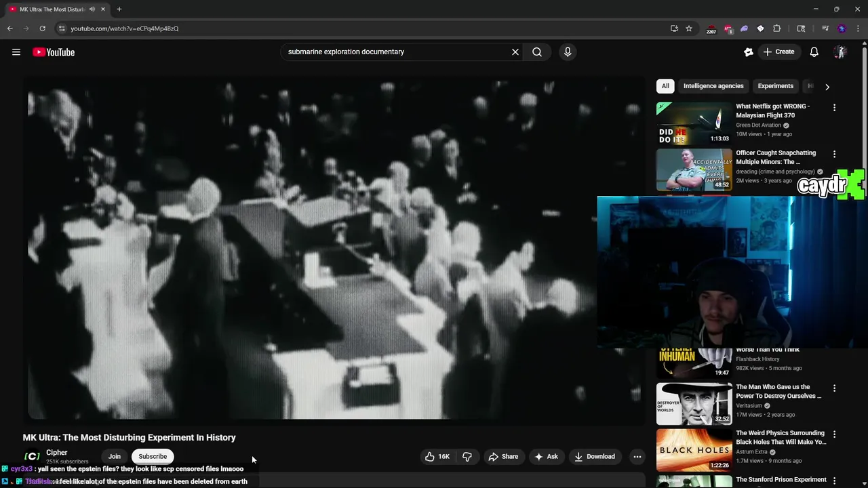Open 'The Weird Physics Surrounding Black Holes' title
This screenshot has height=488, width=868.
[x=781, y=438]
